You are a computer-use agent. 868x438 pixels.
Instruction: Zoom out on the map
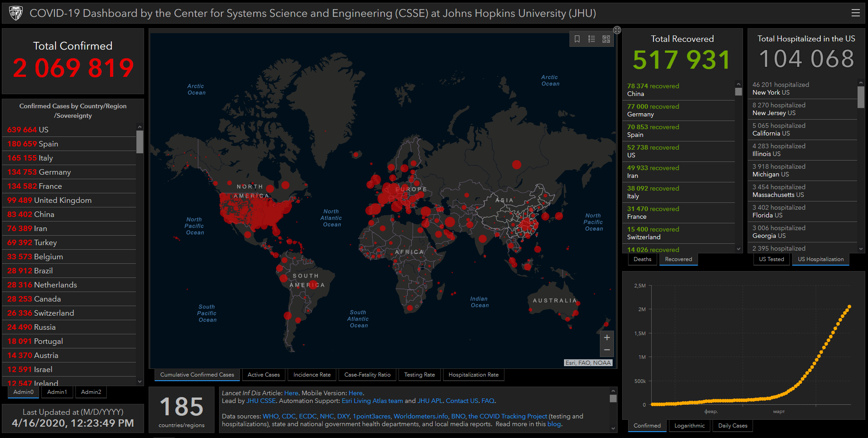[607, 350]
